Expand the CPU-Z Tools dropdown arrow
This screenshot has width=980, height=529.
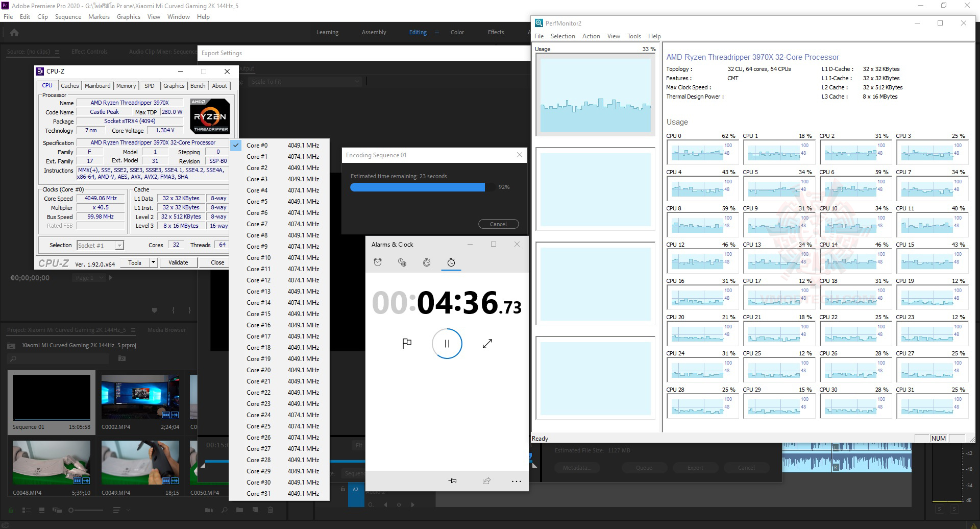pyautogui.click(x=153, y=262)
